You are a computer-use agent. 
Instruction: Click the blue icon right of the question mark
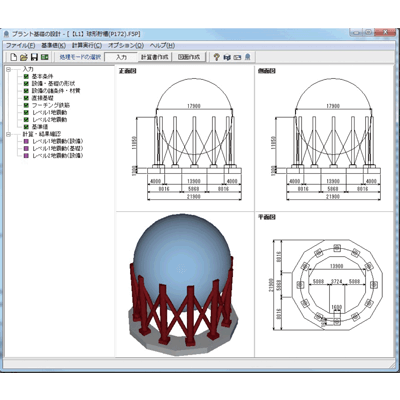pyautogui.click(x=227, y=57)
